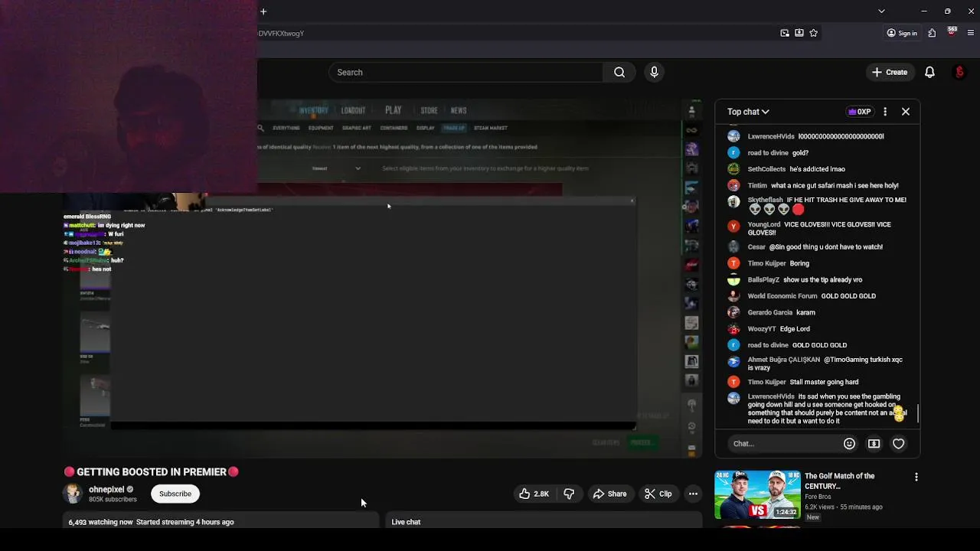Screen dimensions: 980x551
Task: Open the Newest sort dropdown in video
Action: (x=336, y=168)
